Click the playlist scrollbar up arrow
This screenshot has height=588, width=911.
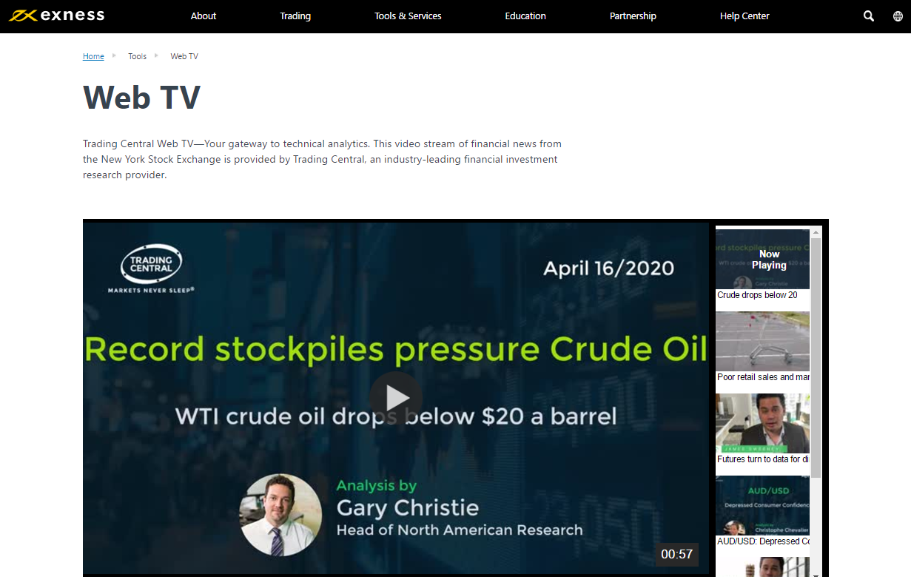[x=816, y=233]
